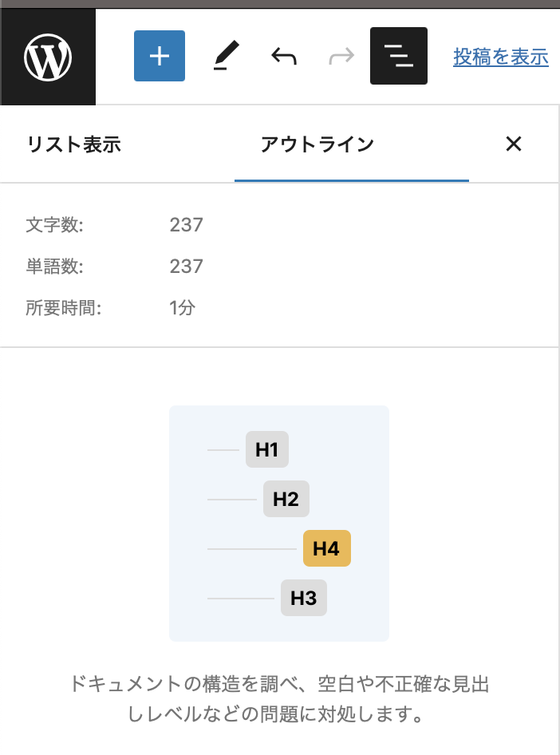Click the 単語数 word count value
Image resolution: width=560 pixels, height=755 pixels.
[x=187, y=267]
